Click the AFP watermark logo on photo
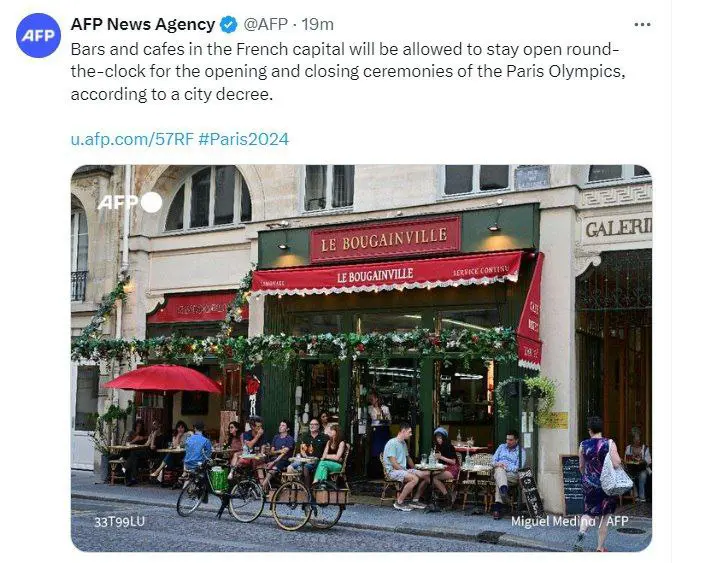This screenshot has height=563, width=703. pos(118,202)
